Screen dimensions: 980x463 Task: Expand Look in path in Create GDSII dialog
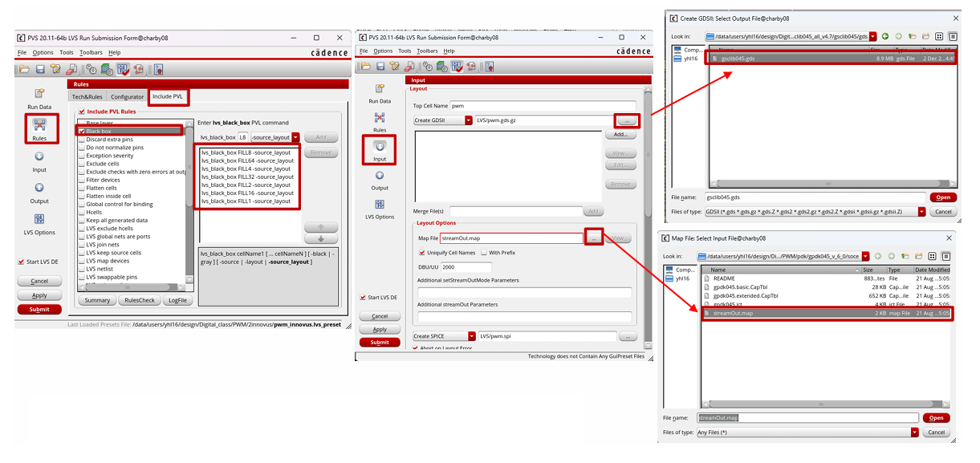click(872, 36)
